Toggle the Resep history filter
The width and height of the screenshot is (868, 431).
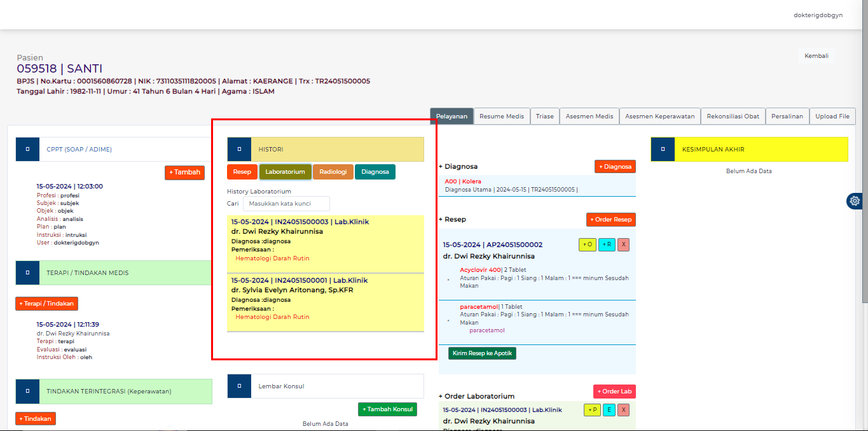tap(242, 171)
